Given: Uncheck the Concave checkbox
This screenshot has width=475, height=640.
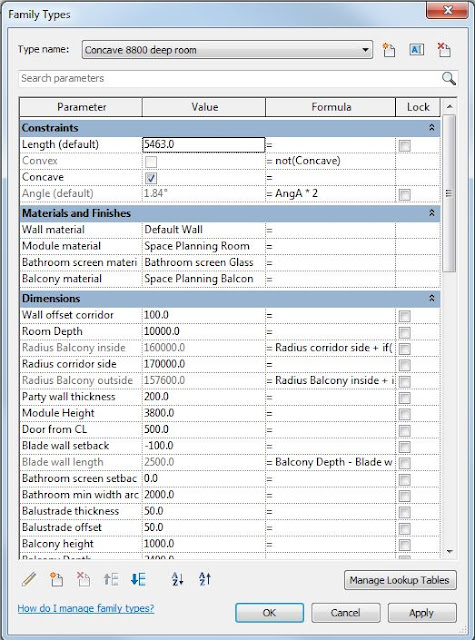Looking at the screenshot, I should 151,178.
